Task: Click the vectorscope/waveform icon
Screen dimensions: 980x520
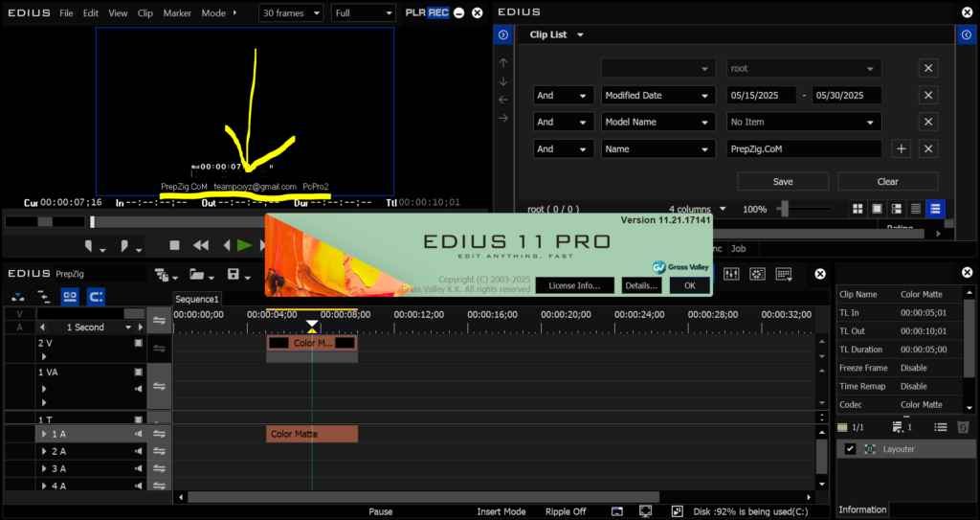Action: [x=758, y=274]
